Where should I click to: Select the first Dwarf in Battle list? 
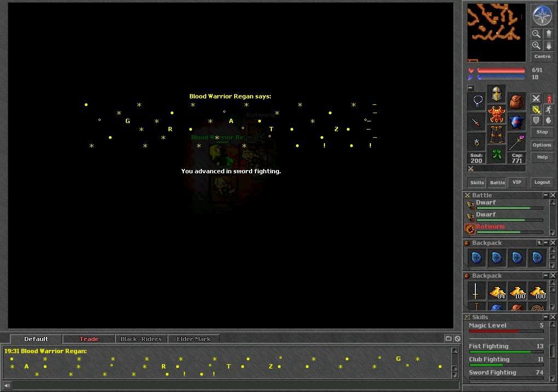504,204
